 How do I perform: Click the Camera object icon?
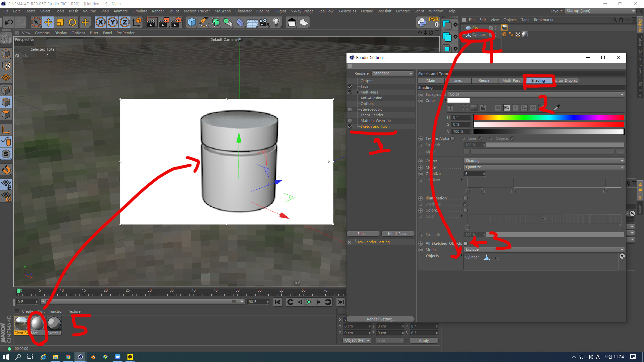pyautogui.click(x=264, y=22)
